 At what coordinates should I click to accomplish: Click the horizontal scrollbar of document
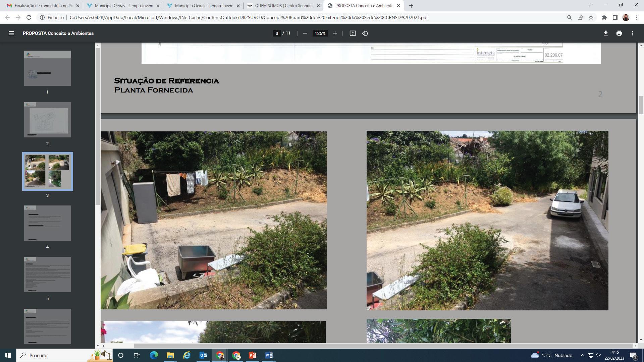[383, 346]
